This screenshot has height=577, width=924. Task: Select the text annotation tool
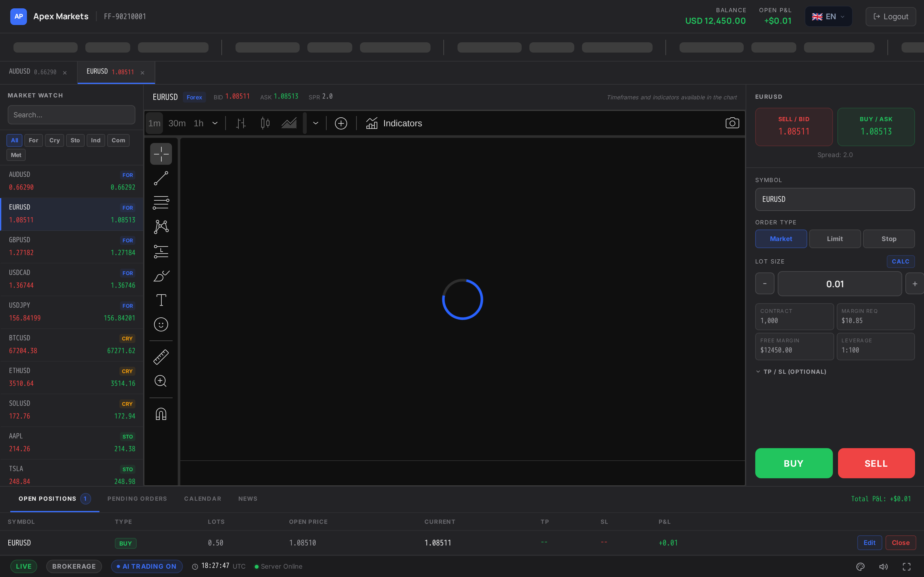(161, 300)
